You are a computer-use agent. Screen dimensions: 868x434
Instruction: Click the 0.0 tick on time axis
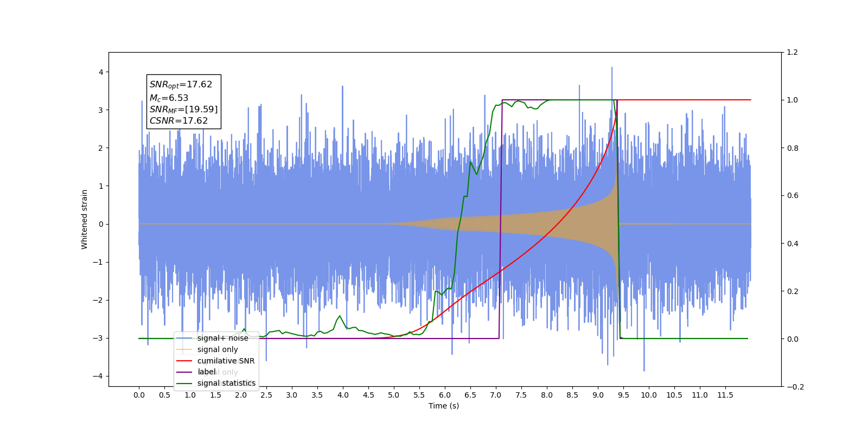point(139,395)
